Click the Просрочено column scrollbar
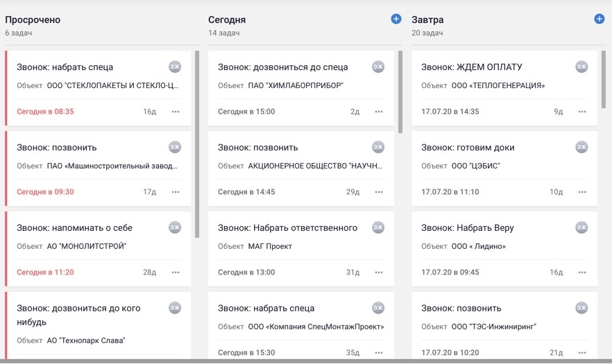Image resolution: width=612 pixels, height=364 pixels. coord(197,144)
